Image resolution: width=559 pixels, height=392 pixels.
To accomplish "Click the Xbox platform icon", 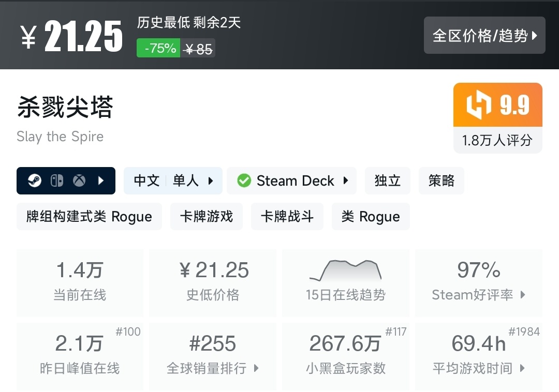I will 79,180.
